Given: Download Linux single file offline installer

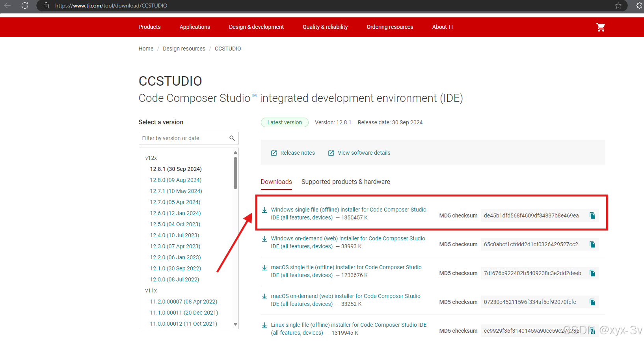Looking at the screenshot, I should coord(349,329).
